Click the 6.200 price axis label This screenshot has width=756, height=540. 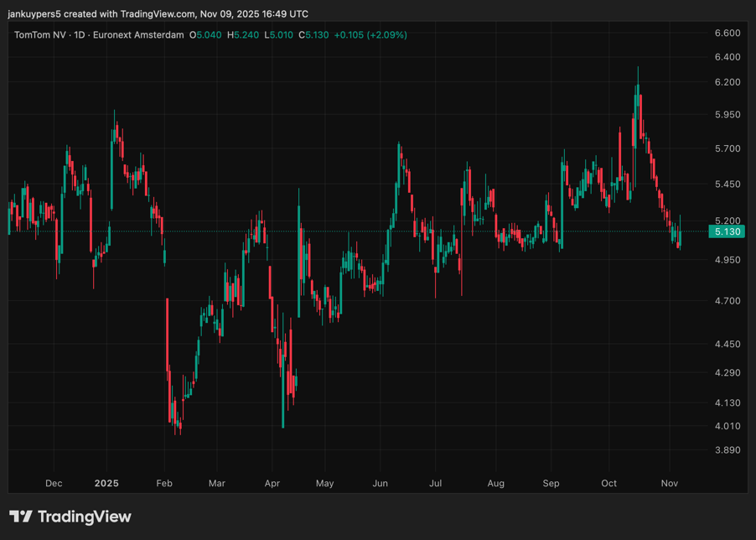point(728,82)
